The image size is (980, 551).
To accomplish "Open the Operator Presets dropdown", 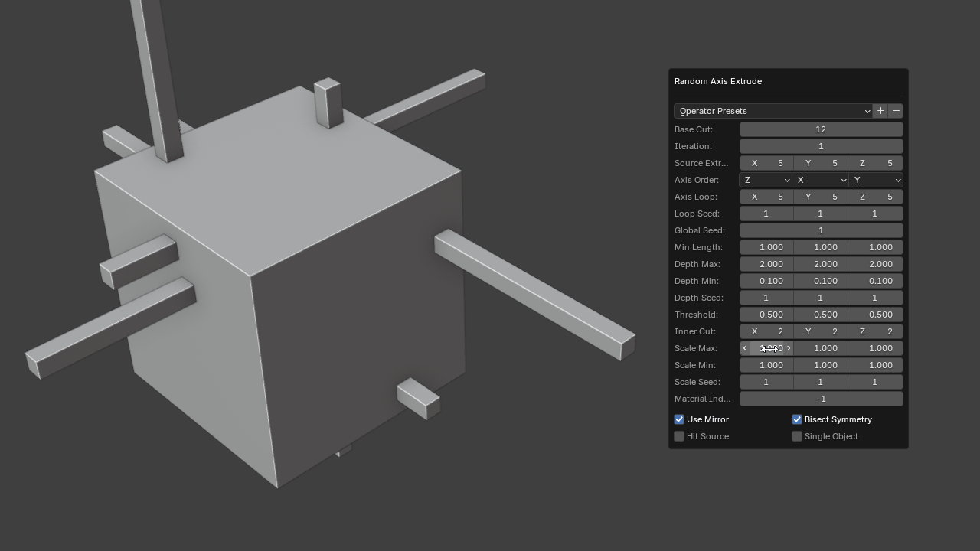I will [773, 111].
